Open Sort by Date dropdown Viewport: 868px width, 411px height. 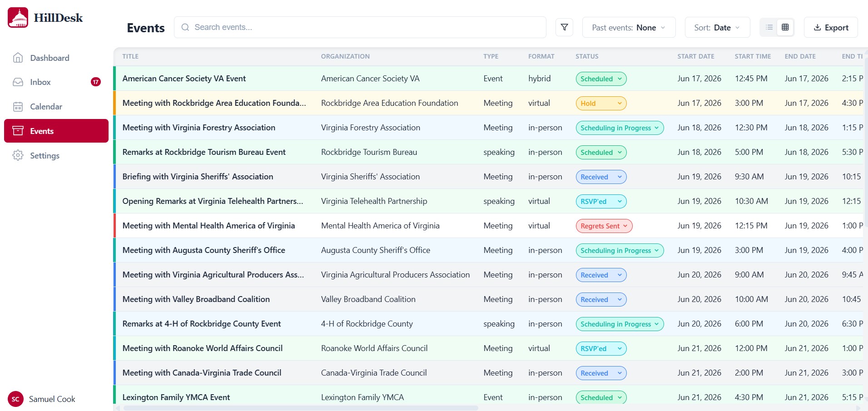click(x=717, y=28)
